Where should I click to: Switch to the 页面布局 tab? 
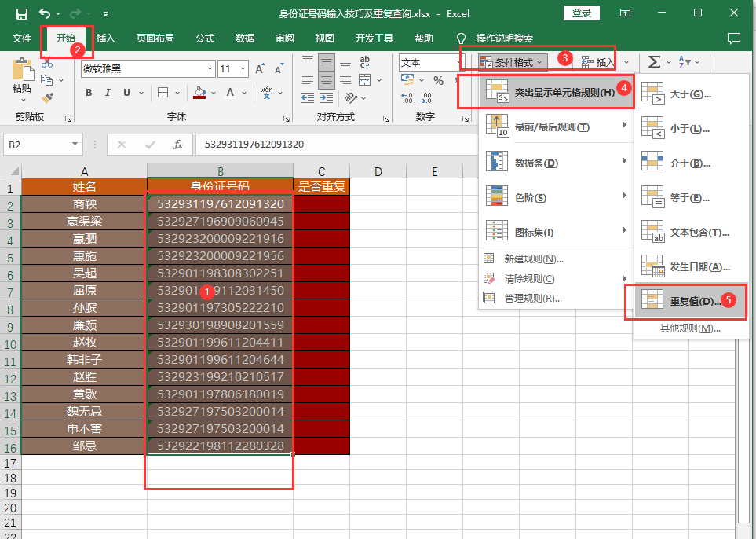coord(155,38)
